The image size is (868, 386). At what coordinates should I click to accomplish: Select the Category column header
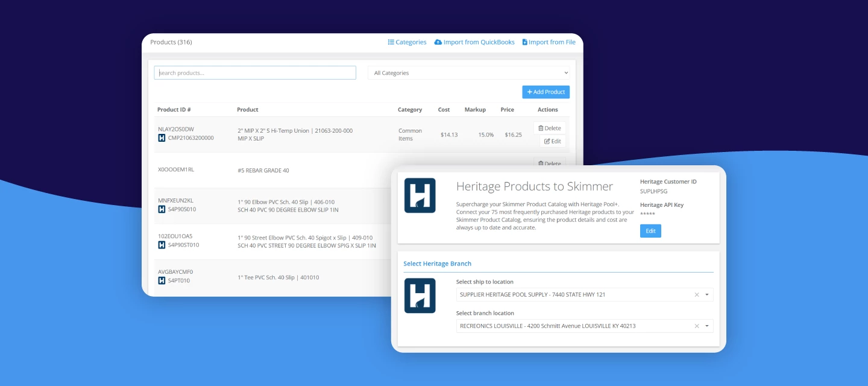point(410,110)
